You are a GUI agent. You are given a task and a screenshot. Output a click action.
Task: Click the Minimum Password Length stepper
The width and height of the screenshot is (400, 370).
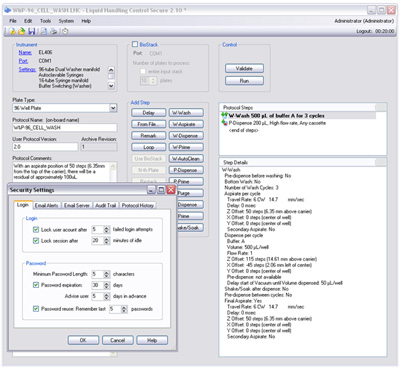(106, 274)
